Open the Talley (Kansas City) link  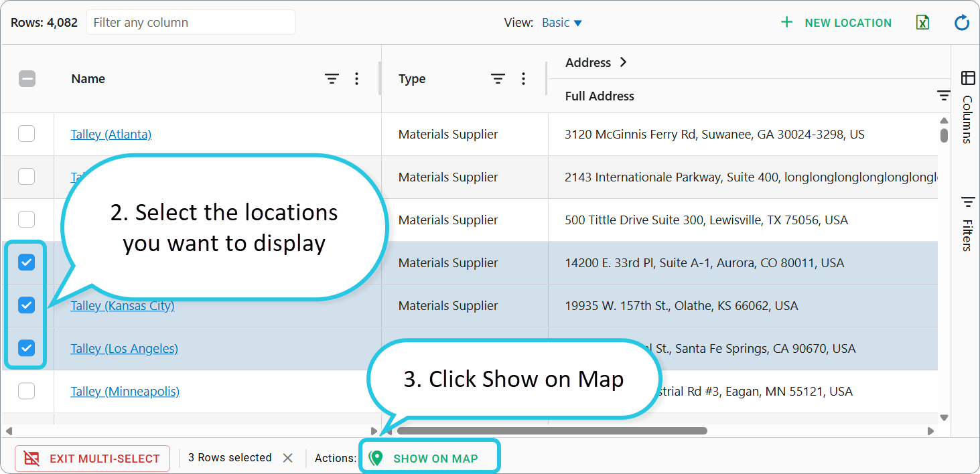[123, 306]
